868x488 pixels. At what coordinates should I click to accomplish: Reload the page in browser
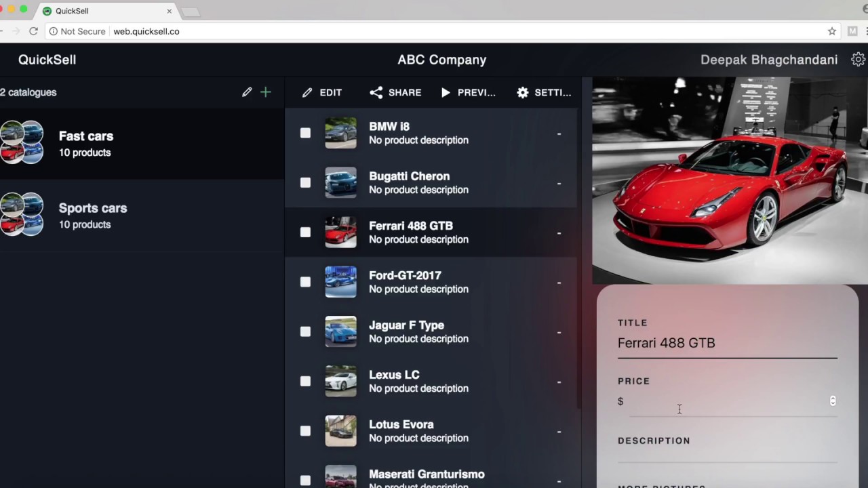click(x=33, y=31)
